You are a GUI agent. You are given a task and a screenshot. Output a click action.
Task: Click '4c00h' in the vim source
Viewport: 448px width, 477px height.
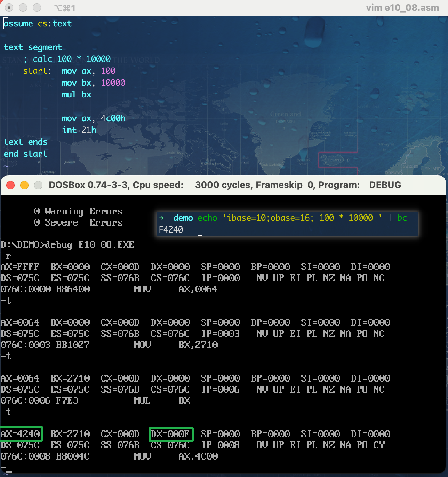pos(113,118)
